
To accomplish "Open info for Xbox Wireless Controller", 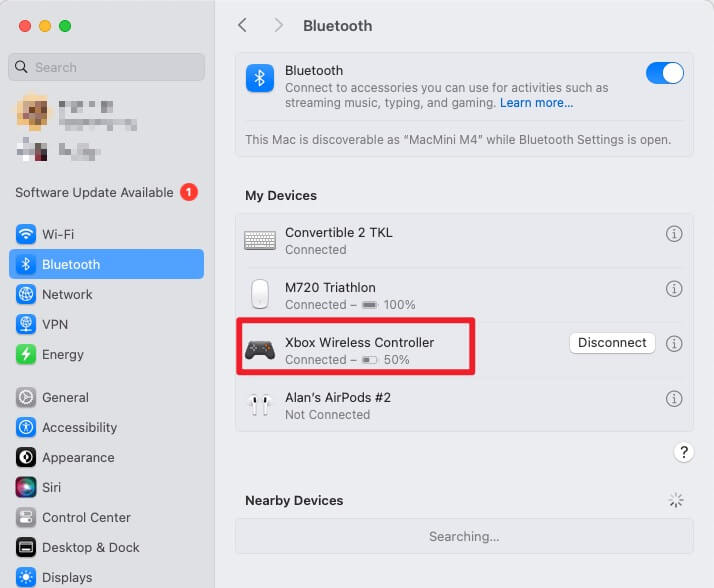I will 674,343.
